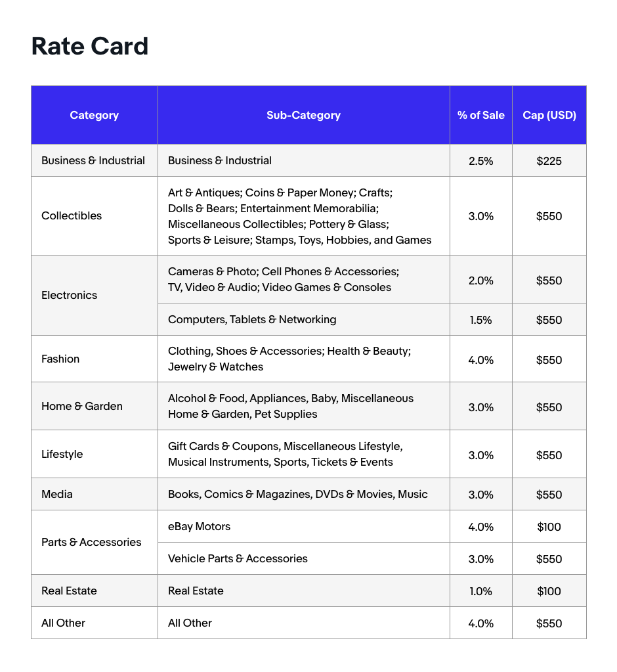Select the Fashion category cell
Image resolution: width=617 pixels, height=672 pixels.
point(60,359)
